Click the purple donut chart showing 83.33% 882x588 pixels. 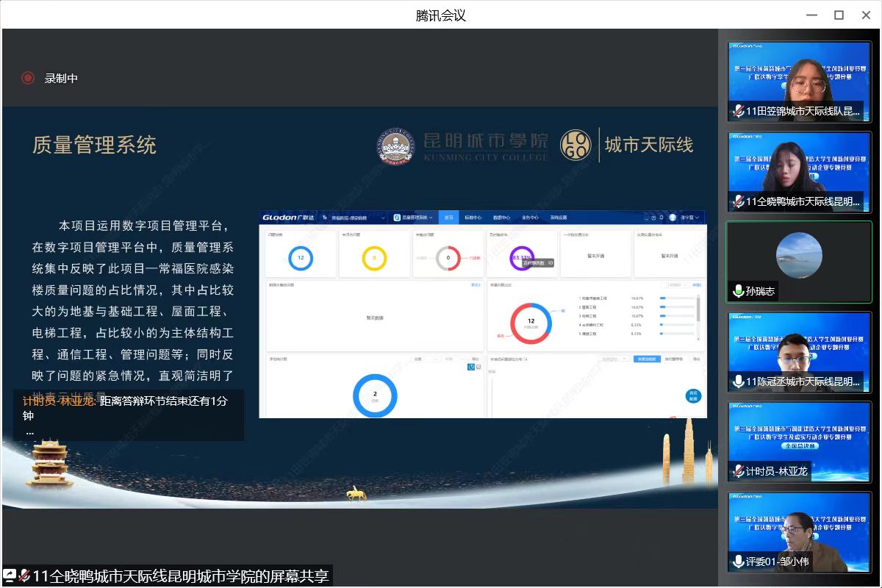pyautogui.click(x=522, y=258)
